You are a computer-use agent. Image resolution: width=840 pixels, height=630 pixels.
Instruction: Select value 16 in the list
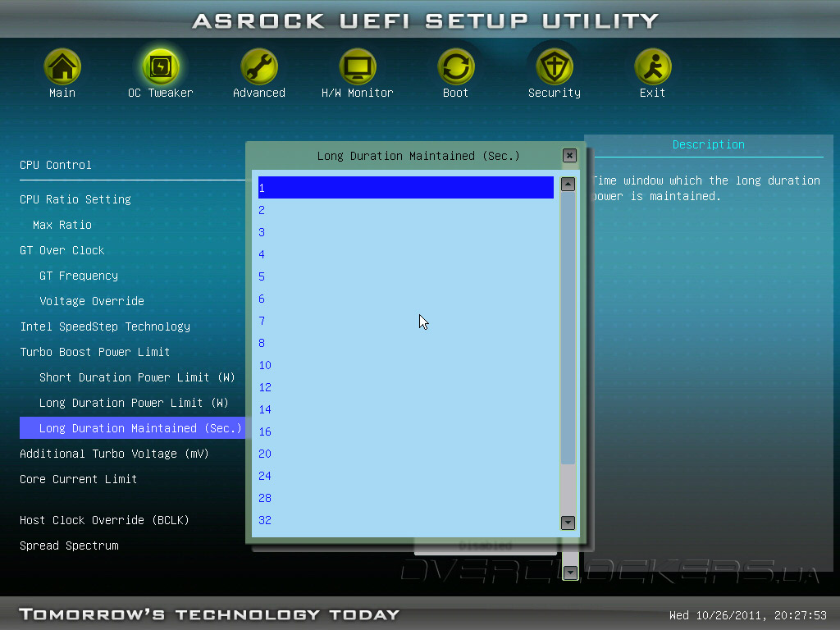click(405, 431)
